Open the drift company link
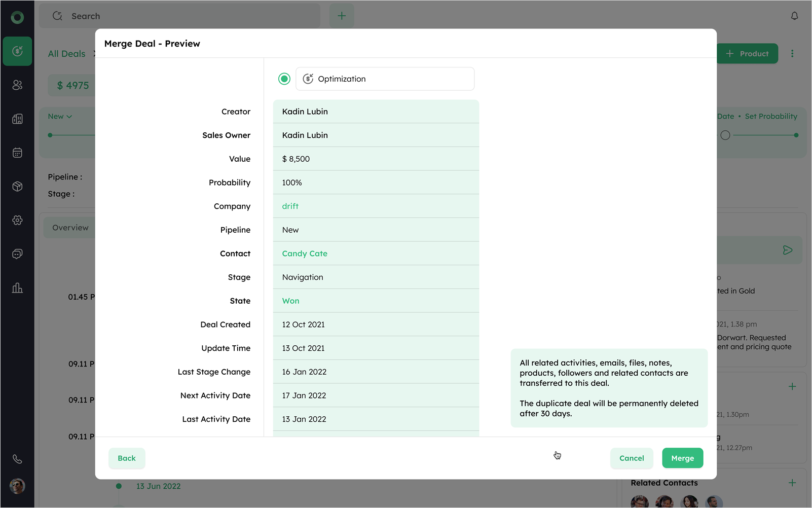The image size is (812, 508). (x=290, y=206)
